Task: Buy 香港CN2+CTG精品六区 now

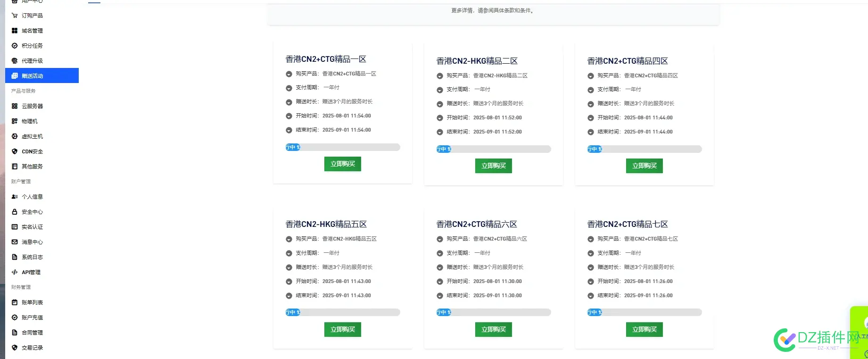Action: click(x=494, y=329)
